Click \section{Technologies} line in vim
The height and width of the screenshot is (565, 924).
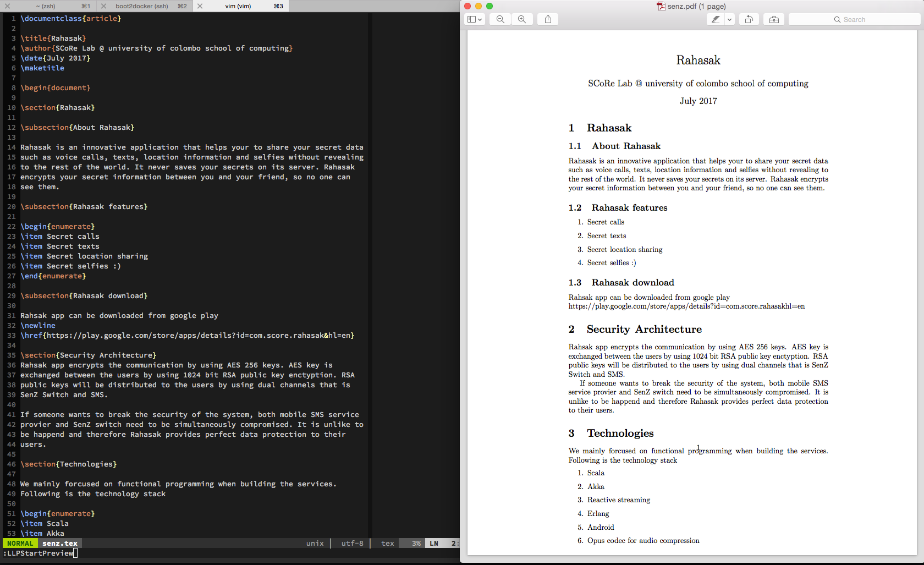click(69, 464)
